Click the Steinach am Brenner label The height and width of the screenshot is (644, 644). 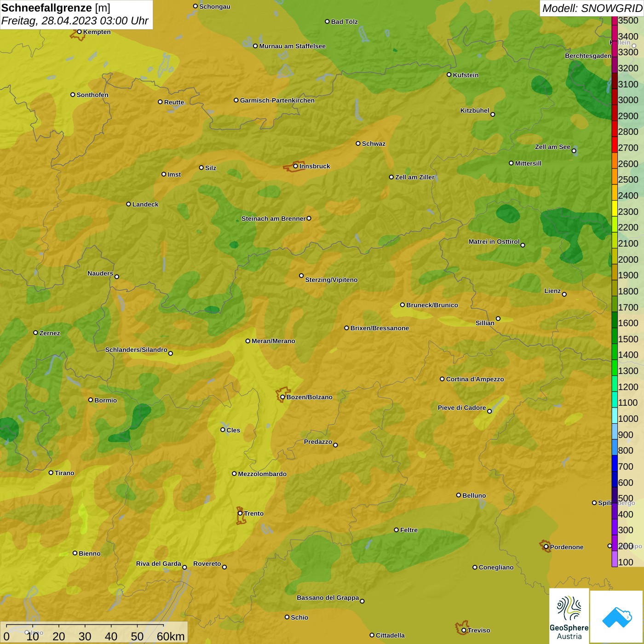274,218
